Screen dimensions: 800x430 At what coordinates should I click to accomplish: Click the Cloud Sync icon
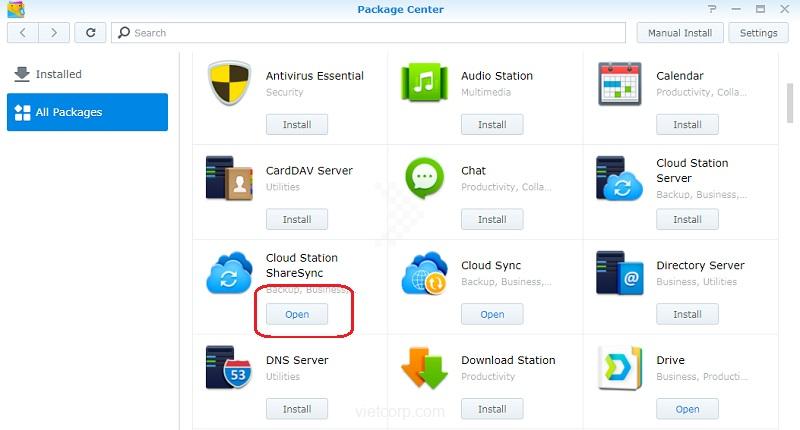point(425,273)
